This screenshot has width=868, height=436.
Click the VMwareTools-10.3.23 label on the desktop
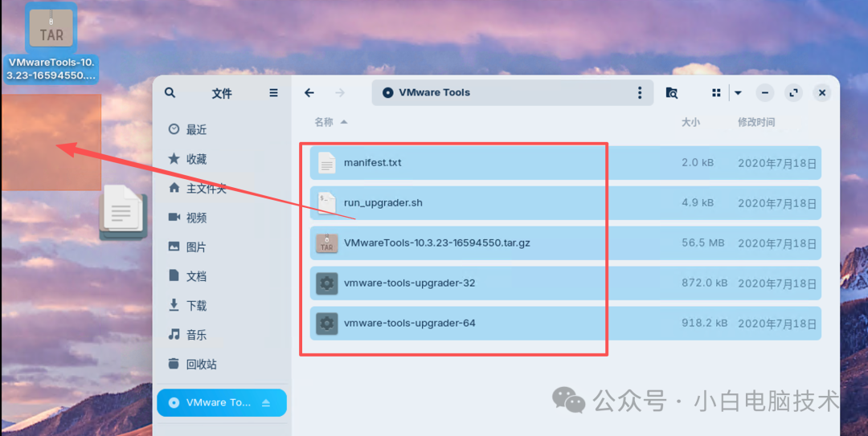click(51, 69)
